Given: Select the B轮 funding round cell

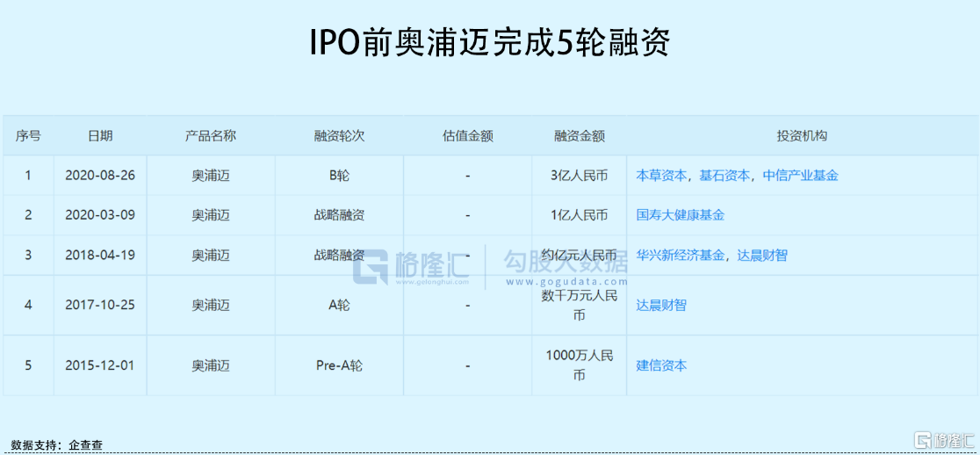Looking at the screenshot, I should click(339, 176).
